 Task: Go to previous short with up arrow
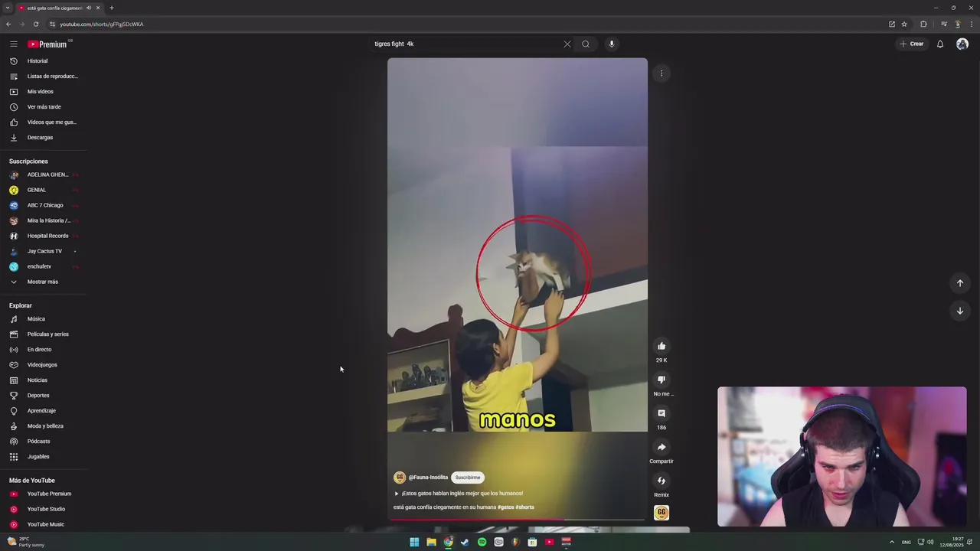point(960,283)
